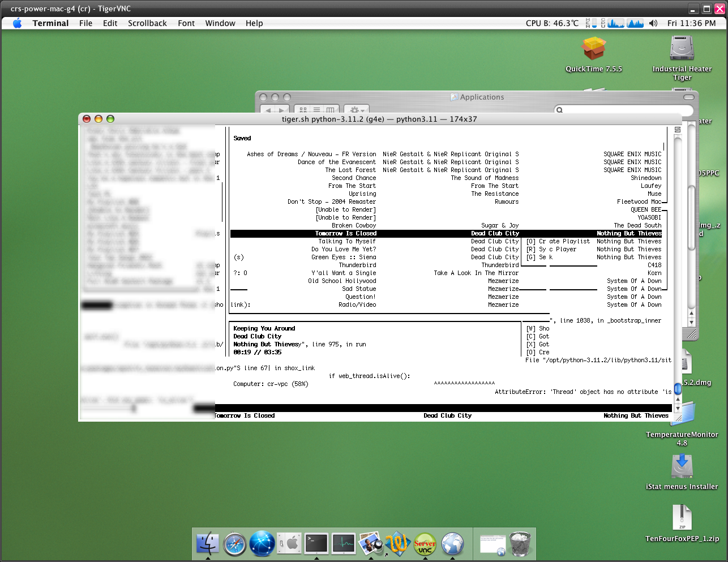Click now playing title 'Keeping You Around'
The height and width of the screenshot is (562, 728).
point(264,328)
